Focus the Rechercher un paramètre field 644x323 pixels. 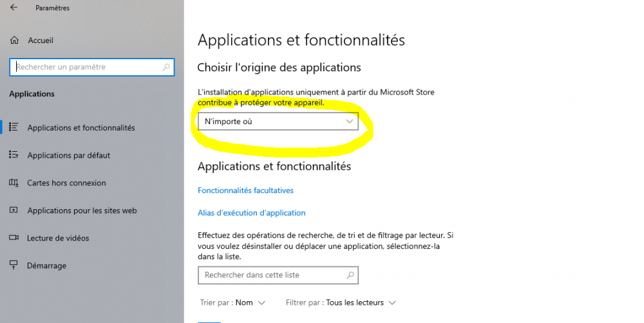tap(92, 67)
